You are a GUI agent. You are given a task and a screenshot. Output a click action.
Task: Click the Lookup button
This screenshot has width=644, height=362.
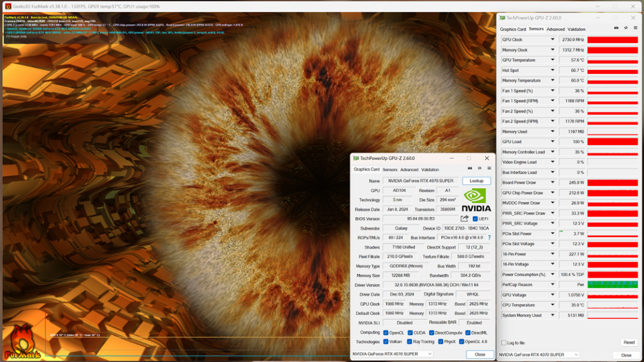[476, 181]
